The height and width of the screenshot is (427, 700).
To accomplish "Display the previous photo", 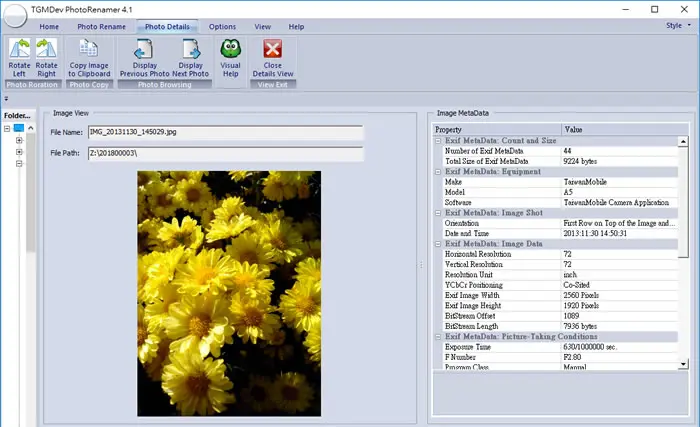I will [x=144, y=58].
